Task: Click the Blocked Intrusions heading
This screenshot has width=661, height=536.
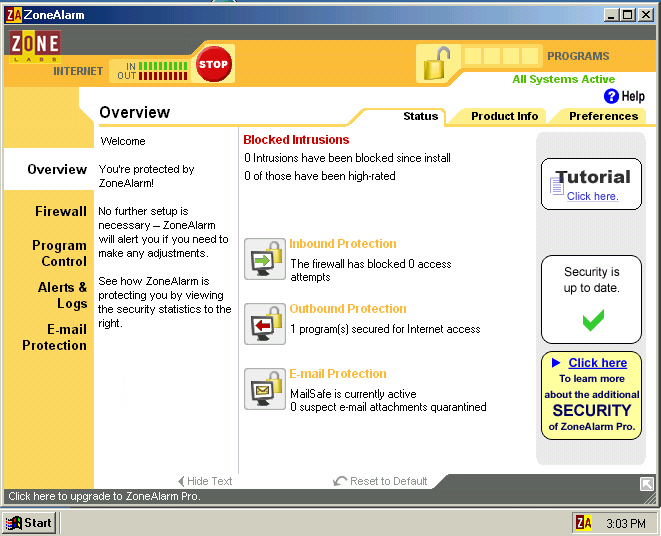Action: [296, 140]
